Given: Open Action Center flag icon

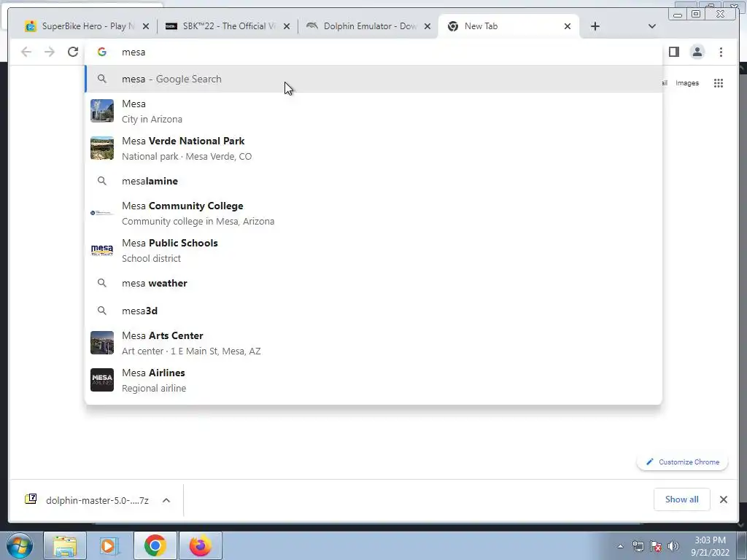Looking at the screenshot, I should coord(656,546).
